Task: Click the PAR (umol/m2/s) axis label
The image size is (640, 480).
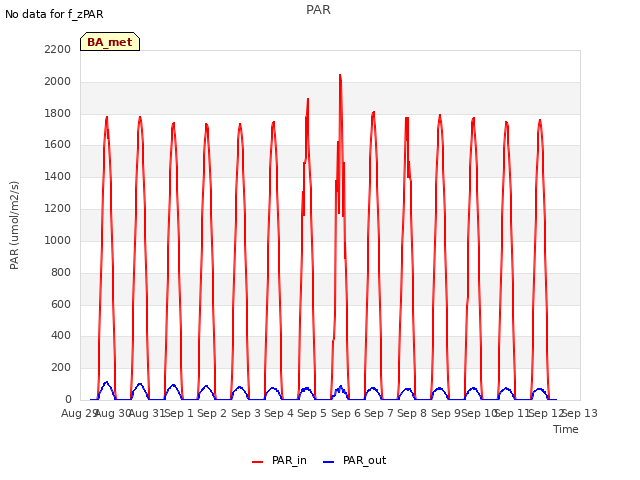Action: pyautogui.click(x=14, y=225)
